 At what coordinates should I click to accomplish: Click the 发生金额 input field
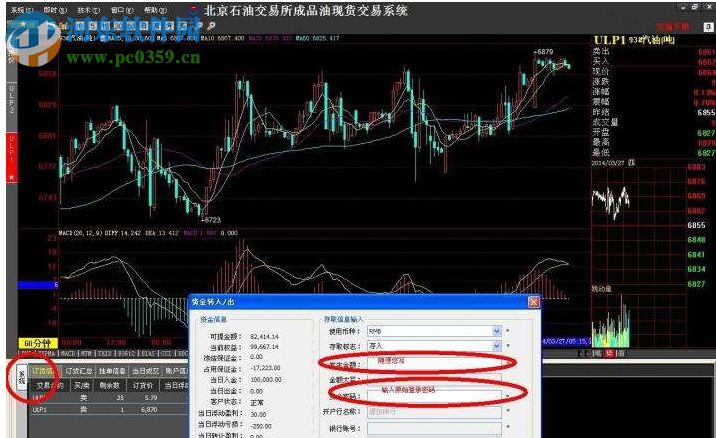tap(434, 364)
